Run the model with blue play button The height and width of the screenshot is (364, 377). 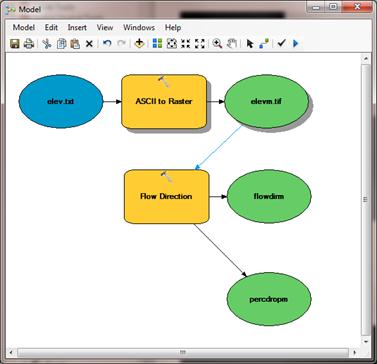295,44
